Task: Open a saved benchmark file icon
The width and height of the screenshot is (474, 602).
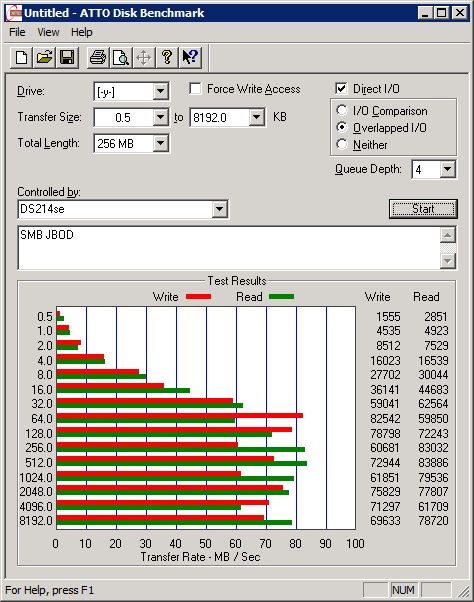Action: 44,58
